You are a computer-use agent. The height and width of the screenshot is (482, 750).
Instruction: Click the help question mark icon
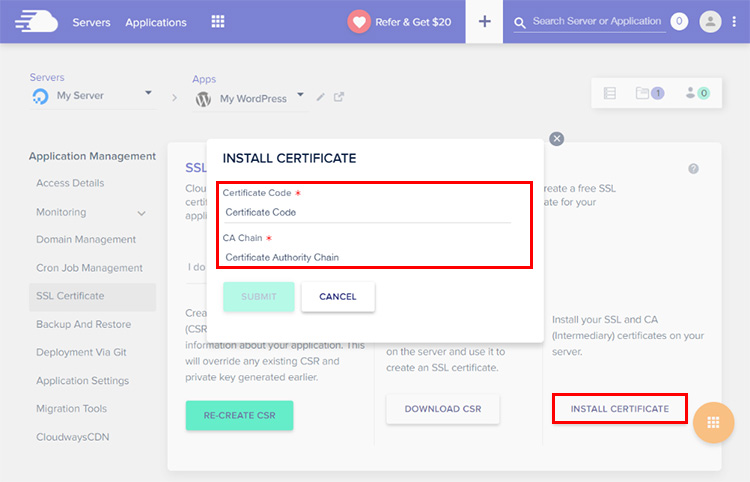693,169
